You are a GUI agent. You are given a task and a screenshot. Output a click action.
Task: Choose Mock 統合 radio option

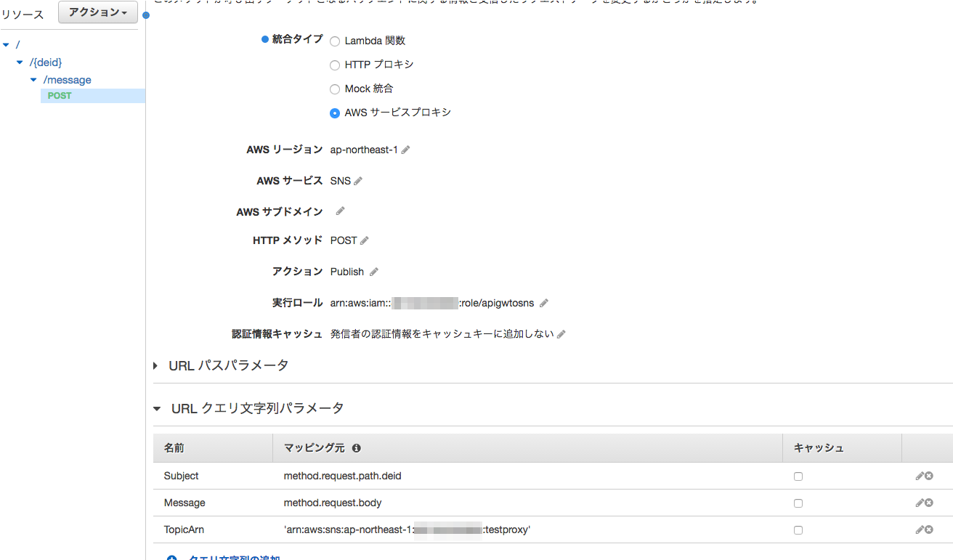coord(335,89)
